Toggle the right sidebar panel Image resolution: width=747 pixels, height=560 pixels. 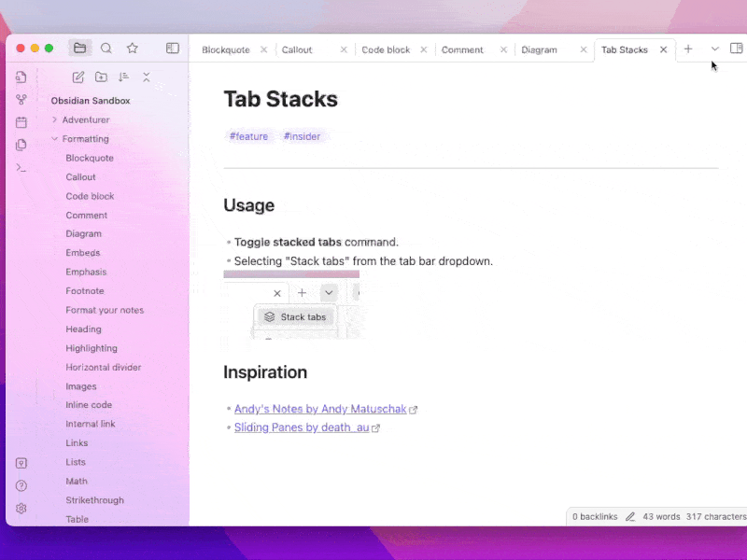[x=736, y=49]
